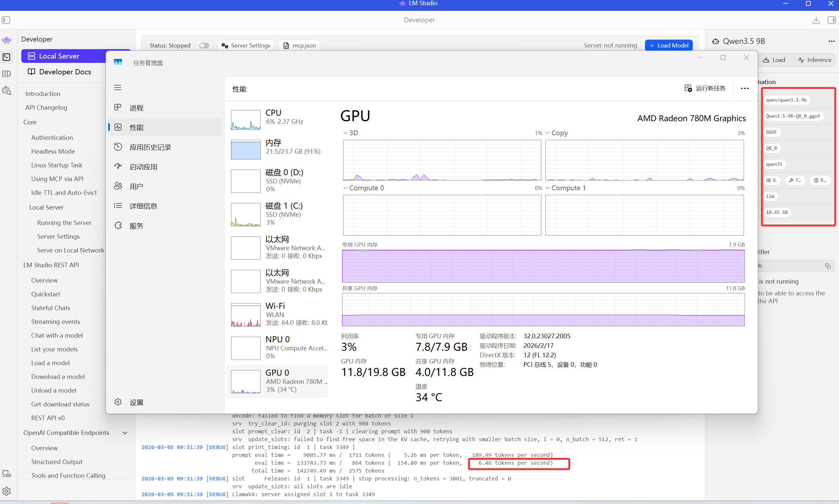Start a new task via 运行新任务 button
This screenshot has width=839, height=504.
click(705, 88)
